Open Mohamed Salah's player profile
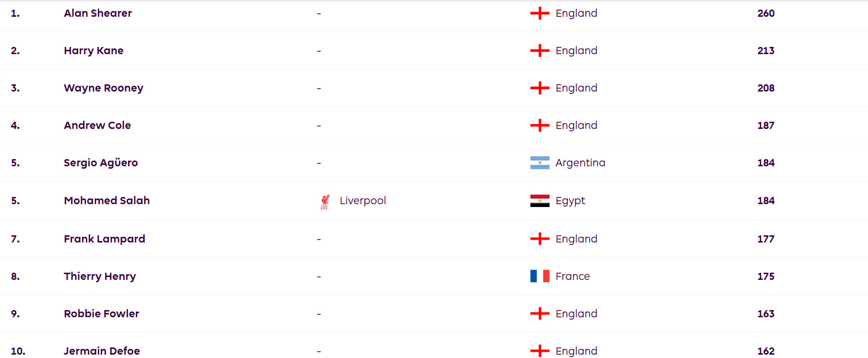The image size is (868, 358). click(107, 201)
